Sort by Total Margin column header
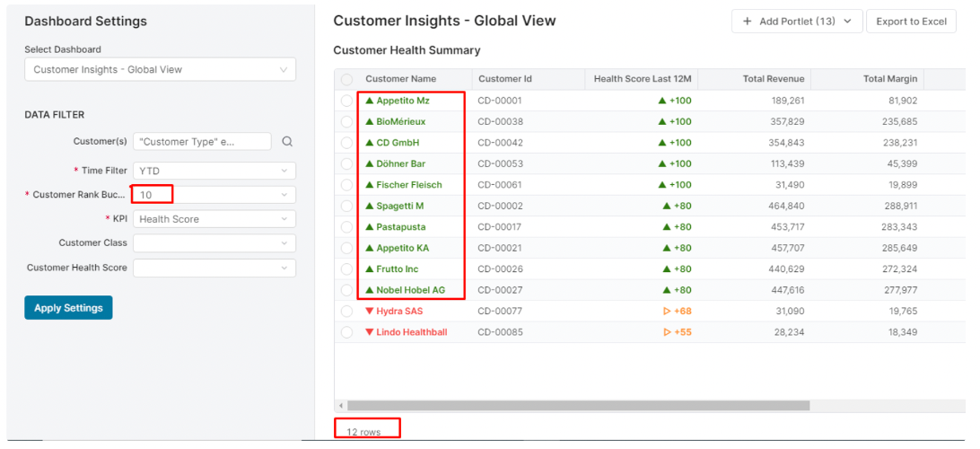The image size is (980, 449). (x=890, y=79)
